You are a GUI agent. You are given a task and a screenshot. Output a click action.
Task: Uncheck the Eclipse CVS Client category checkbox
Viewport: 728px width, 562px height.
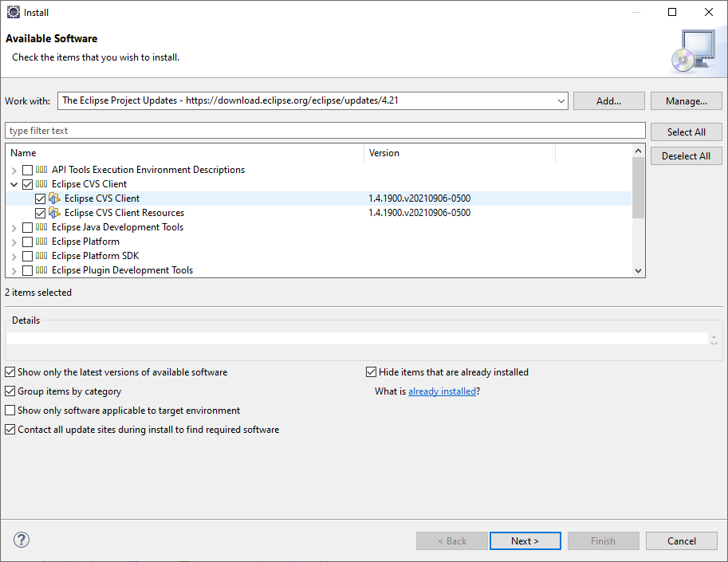tap(27, 185)
